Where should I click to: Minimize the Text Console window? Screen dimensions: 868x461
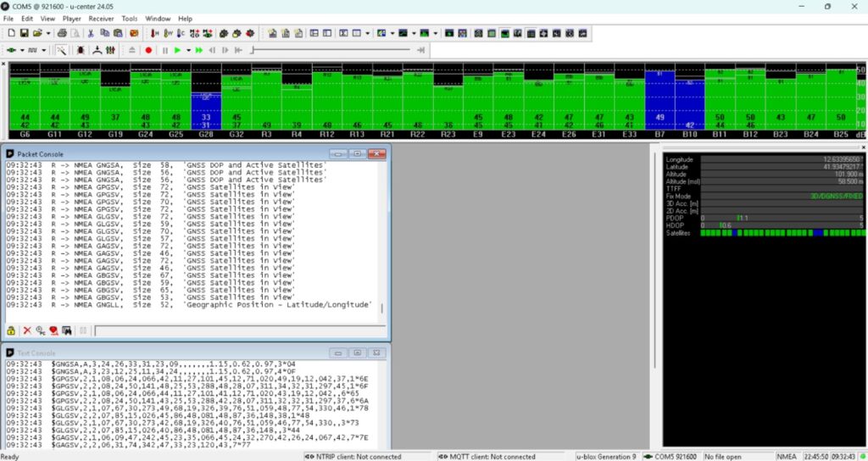pyautogui.click(x=338, y=353)
